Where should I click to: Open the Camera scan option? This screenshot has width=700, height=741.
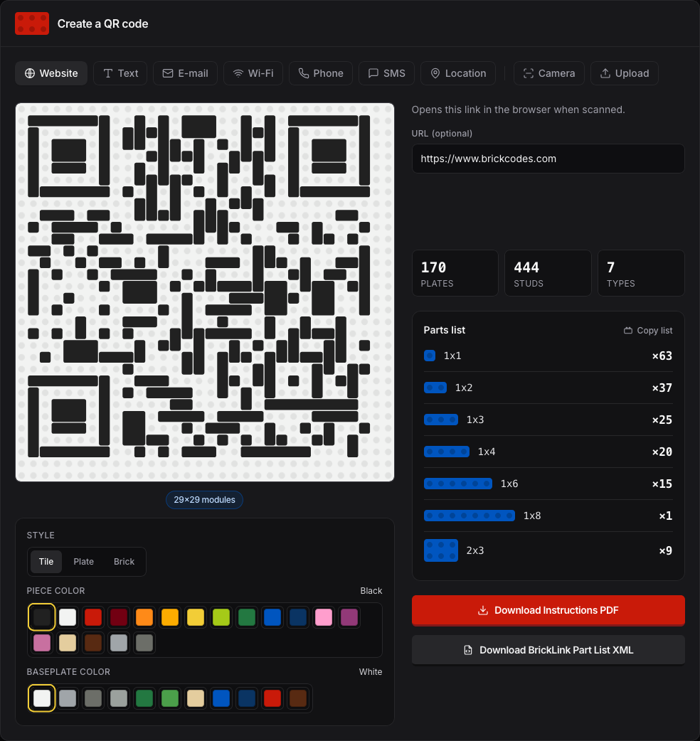549,73
